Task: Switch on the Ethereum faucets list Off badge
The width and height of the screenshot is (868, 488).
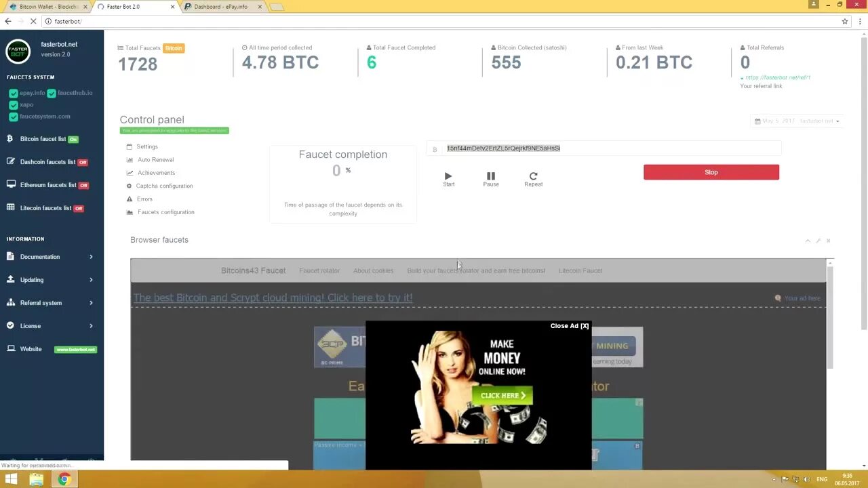Action: pyautogui.click(x=83, y=186)
